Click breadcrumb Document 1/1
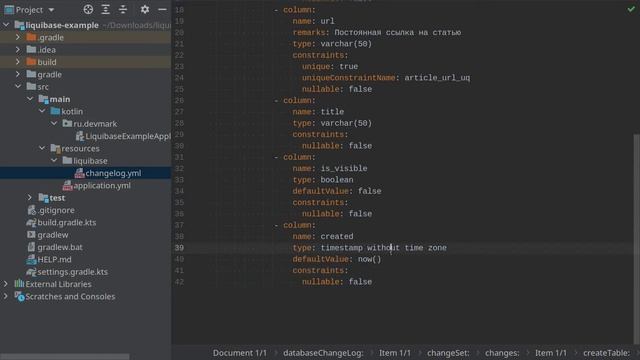 coord(240,353)
